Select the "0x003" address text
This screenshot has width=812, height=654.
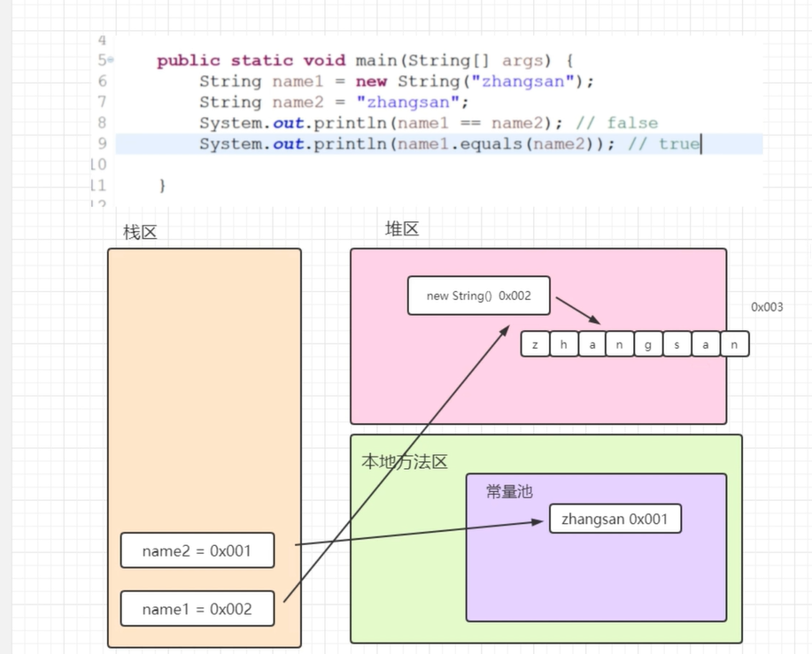click(x=765, y=307)
